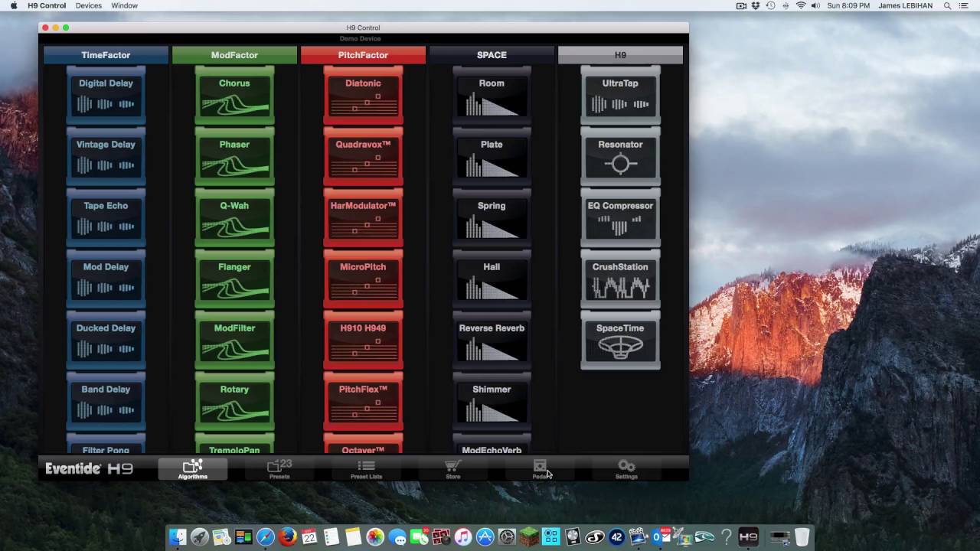This screenshot has height=551, width=980.
Task: Click the H9 column header
Action: 620,55
